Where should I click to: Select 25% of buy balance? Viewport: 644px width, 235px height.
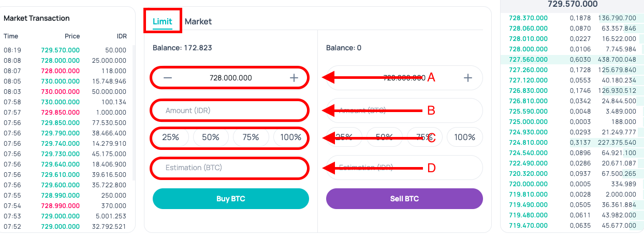170,137
